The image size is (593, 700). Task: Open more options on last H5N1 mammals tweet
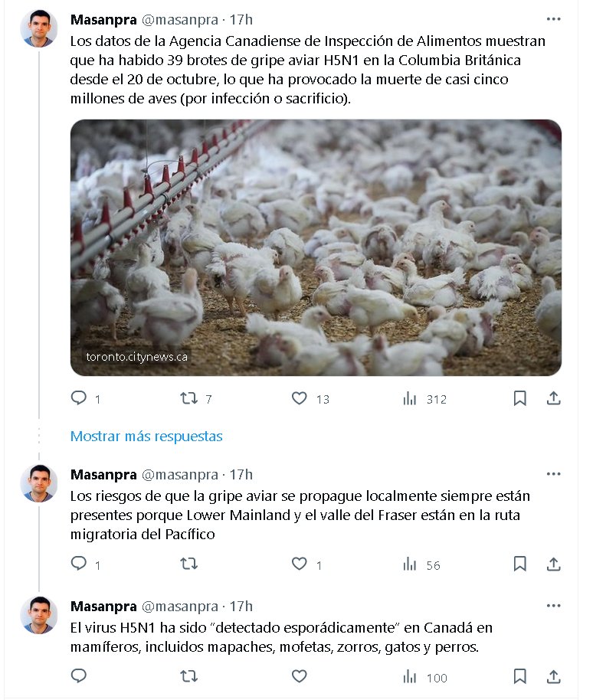point(553,606)
